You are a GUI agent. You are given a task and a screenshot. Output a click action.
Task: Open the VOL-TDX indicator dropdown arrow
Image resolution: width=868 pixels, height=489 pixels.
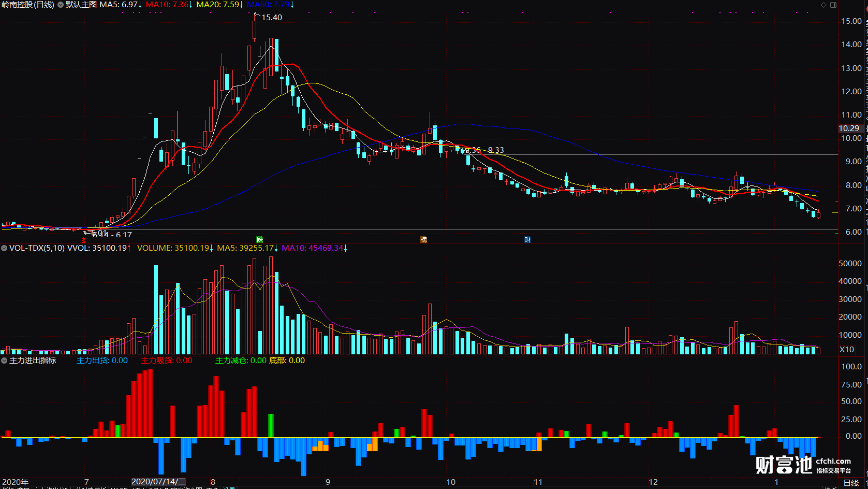[4, 248]
